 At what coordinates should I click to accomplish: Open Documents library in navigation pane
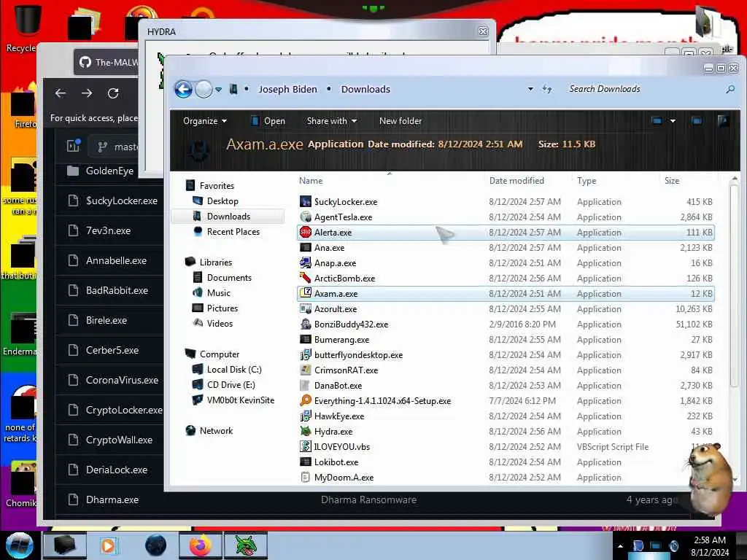tap(229, 278)
